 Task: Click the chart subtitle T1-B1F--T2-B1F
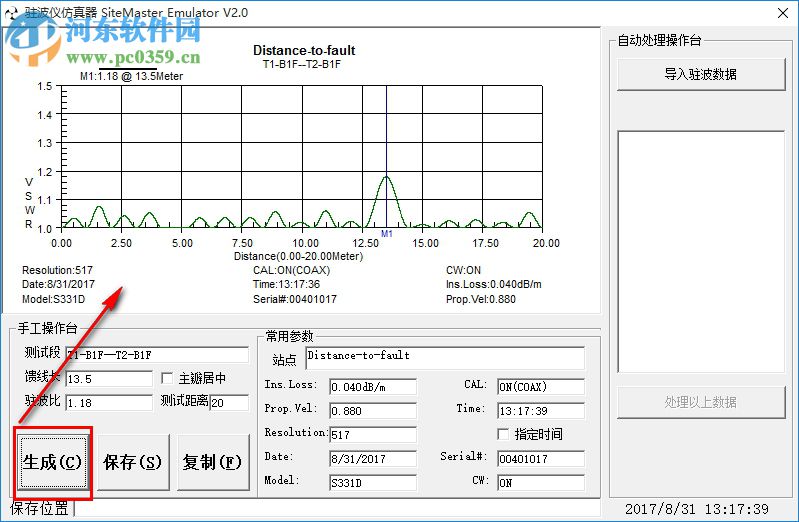[x=302, y=64]
